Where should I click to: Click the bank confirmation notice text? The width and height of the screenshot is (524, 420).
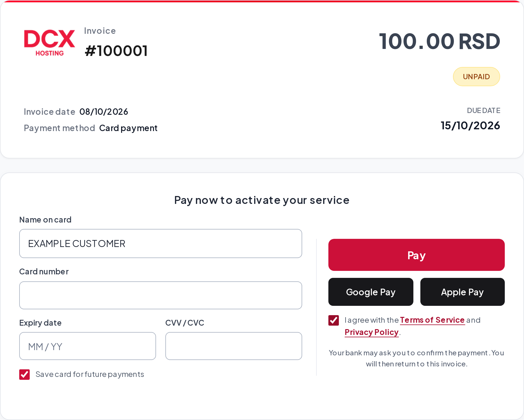tap(416, 358)
